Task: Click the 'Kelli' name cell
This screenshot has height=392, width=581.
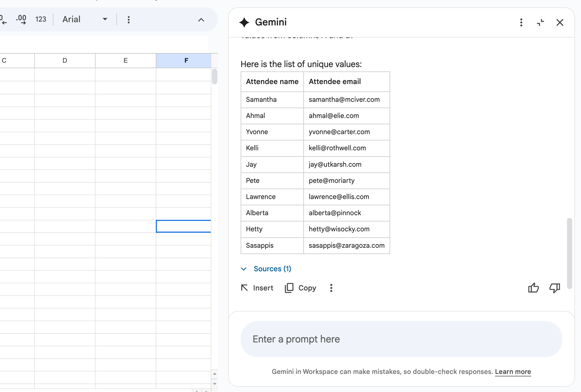Action: point(272,148)
